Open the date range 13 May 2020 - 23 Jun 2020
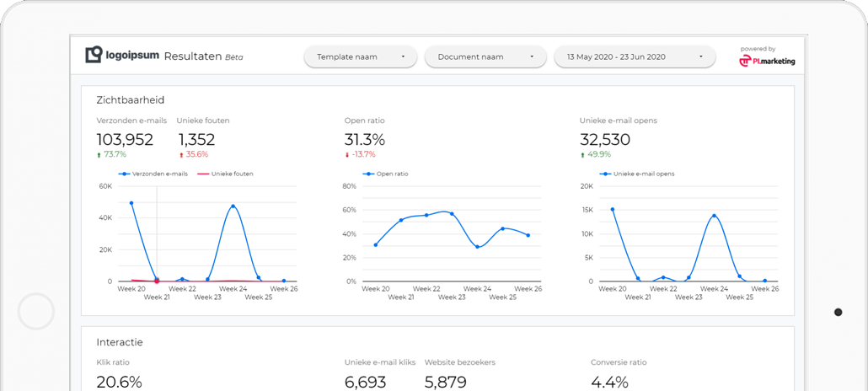The image size is (868, 391). pos(635,56)
